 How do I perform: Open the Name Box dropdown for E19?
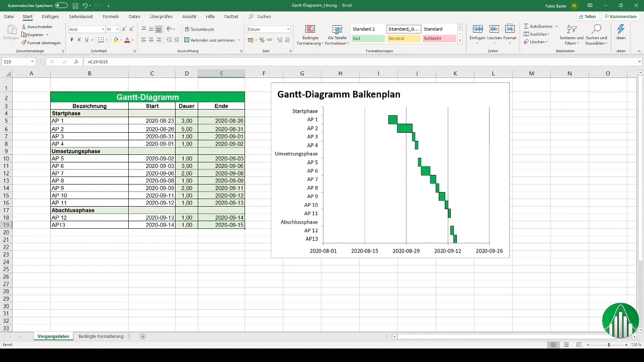pos(32,62)
